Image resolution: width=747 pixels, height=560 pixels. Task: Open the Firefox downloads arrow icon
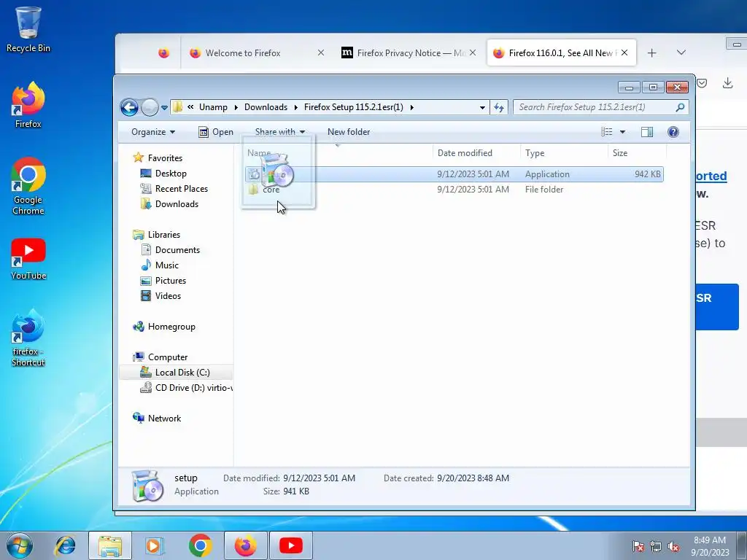coord(727,83)
